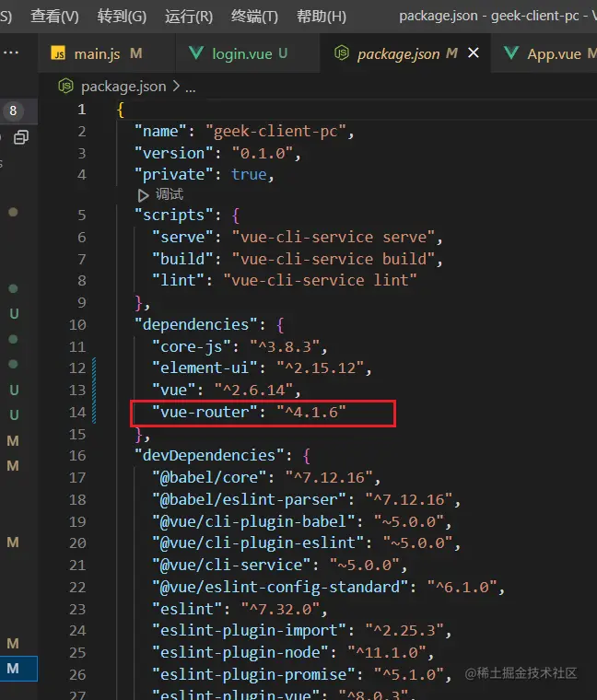Click the "0.1.0" version value
The image size is (597, 700).
click(x=263, y=153)
